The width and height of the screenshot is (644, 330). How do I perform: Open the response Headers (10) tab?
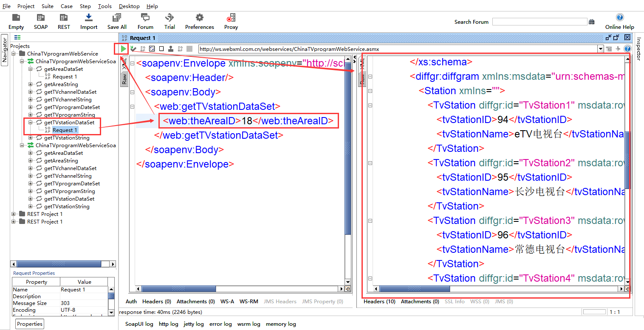click(x=379, y=302)
